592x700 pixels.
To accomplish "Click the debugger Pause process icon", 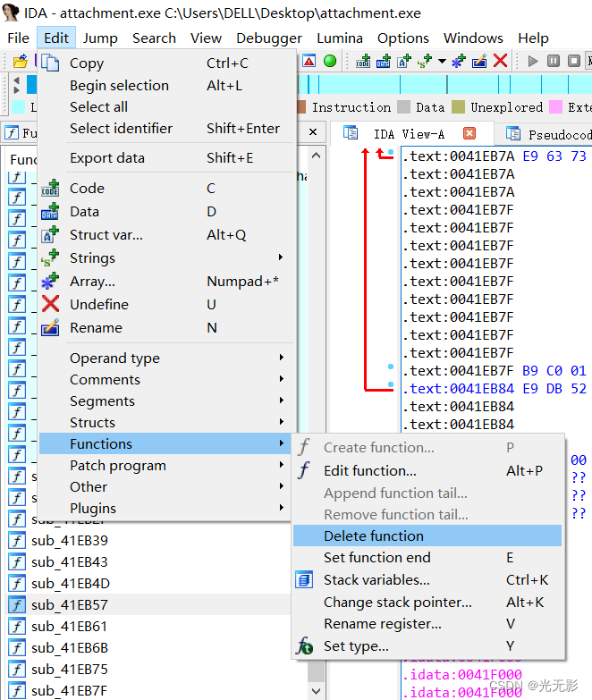I will [x=554, y=61].
